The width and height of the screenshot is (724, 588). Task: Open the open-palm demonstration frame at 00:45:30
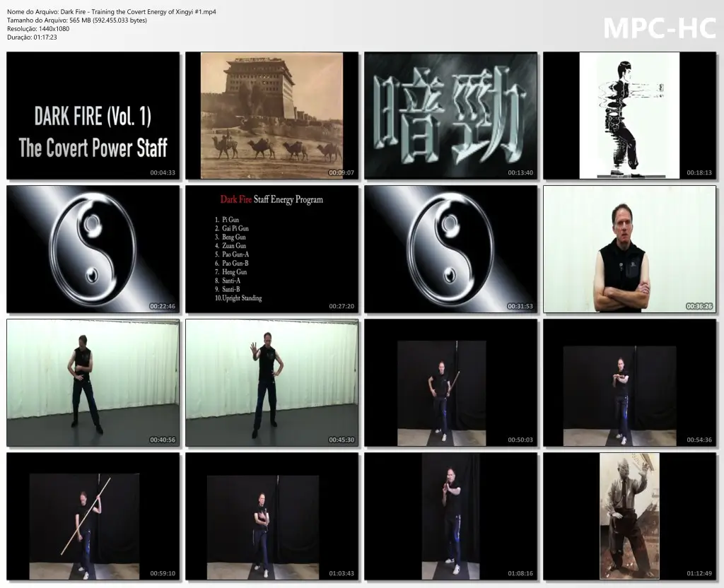[271, 382]
